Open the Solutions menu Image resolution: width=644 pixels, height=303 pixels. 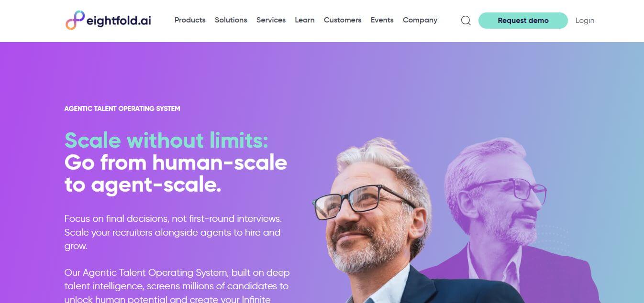pos(231,20)
